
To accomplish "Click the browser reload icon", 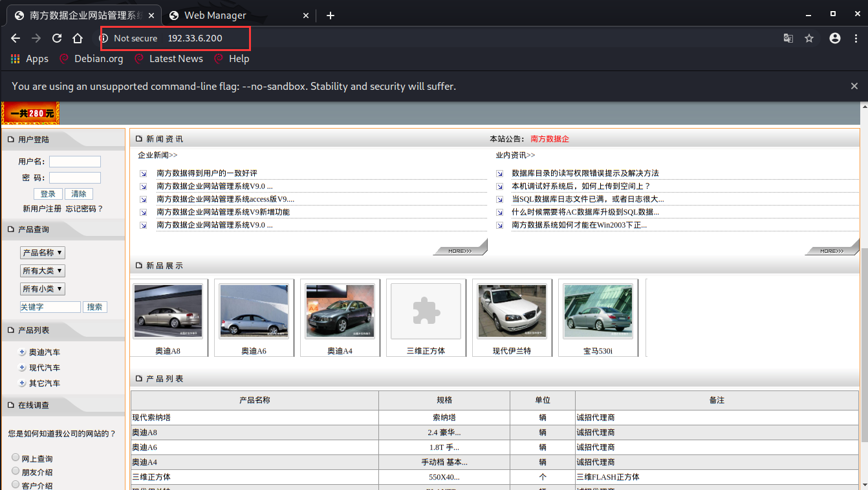I will 57,38.
